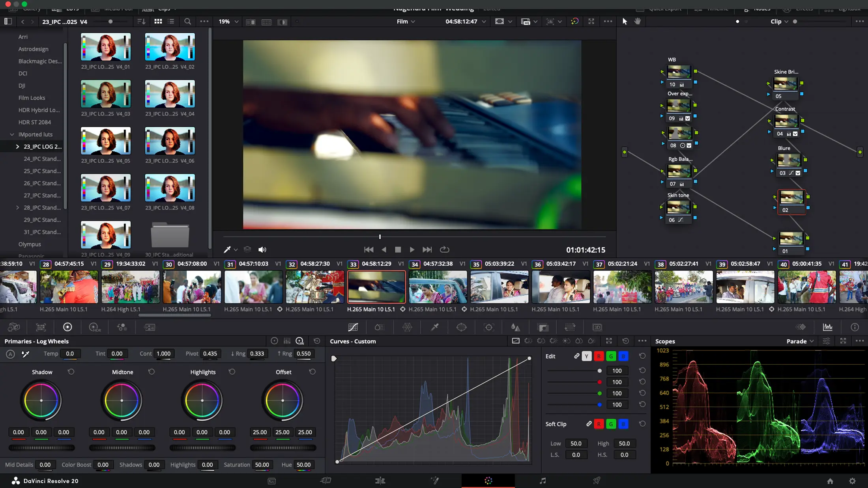The width and height of the screenshot is (868, 488).
Task: Open the Power Window palette
Action: click(x=462, y=327)
